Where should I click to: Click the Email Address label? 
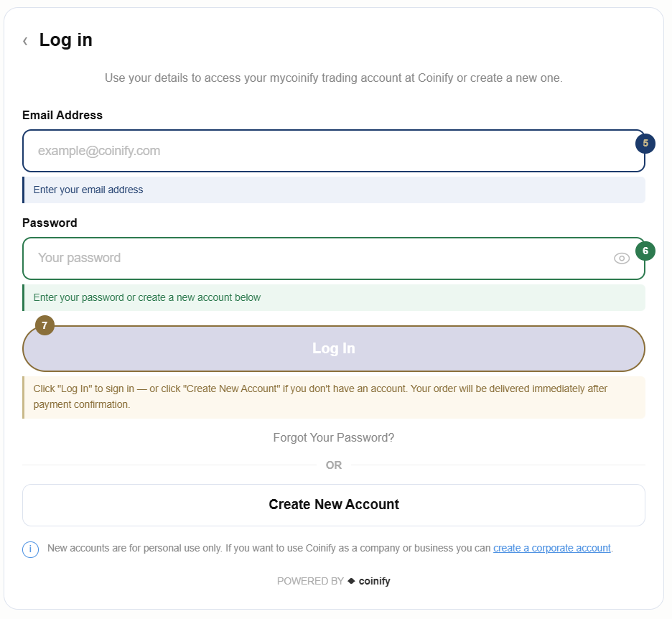[x=62, y=116]
